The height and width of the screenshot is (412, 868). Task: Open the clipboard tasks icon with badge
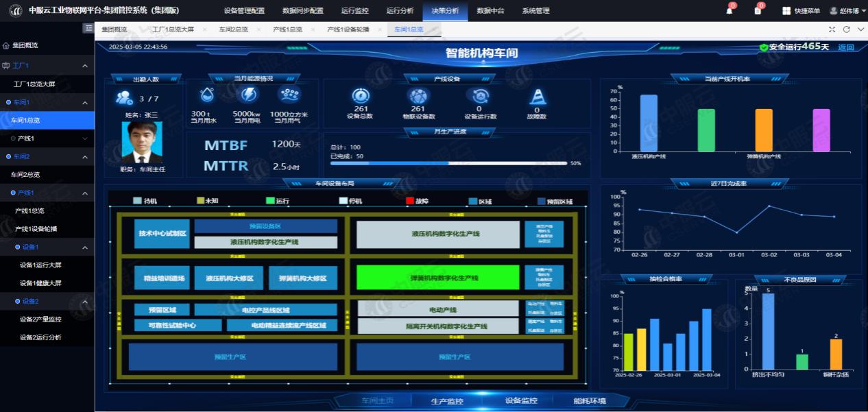pyautogui.click(x=758, y=10)
